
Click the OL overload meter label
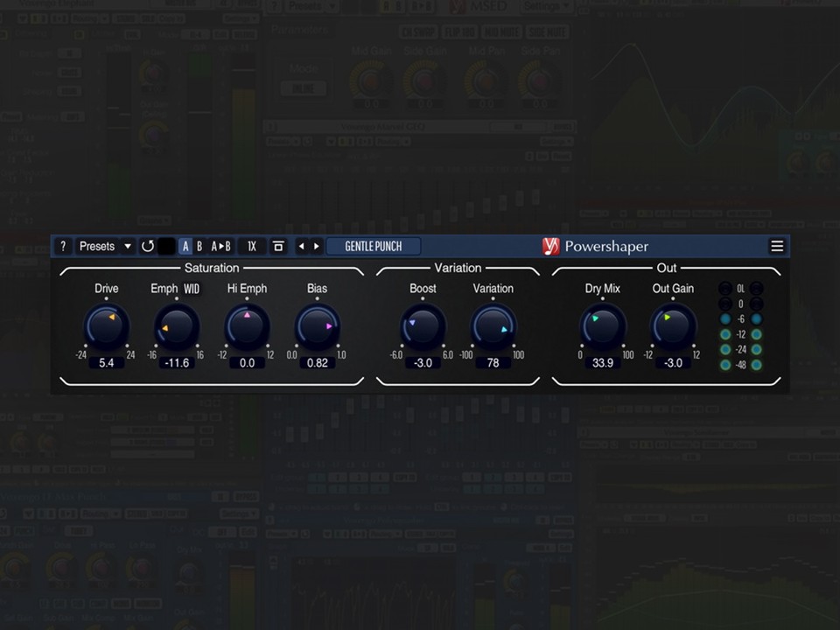click(740, 289)
